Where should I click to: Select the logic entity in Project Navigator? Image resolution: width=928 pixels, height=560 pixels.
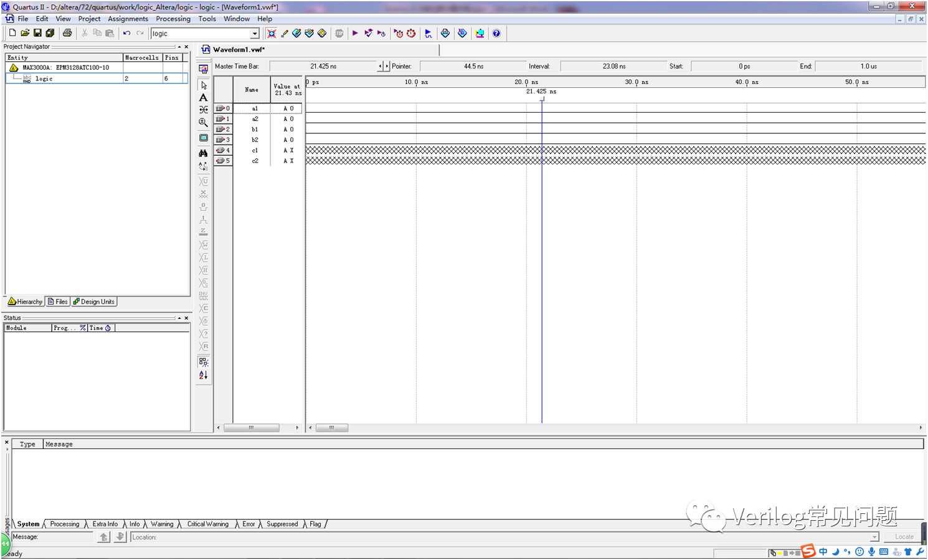97,78
